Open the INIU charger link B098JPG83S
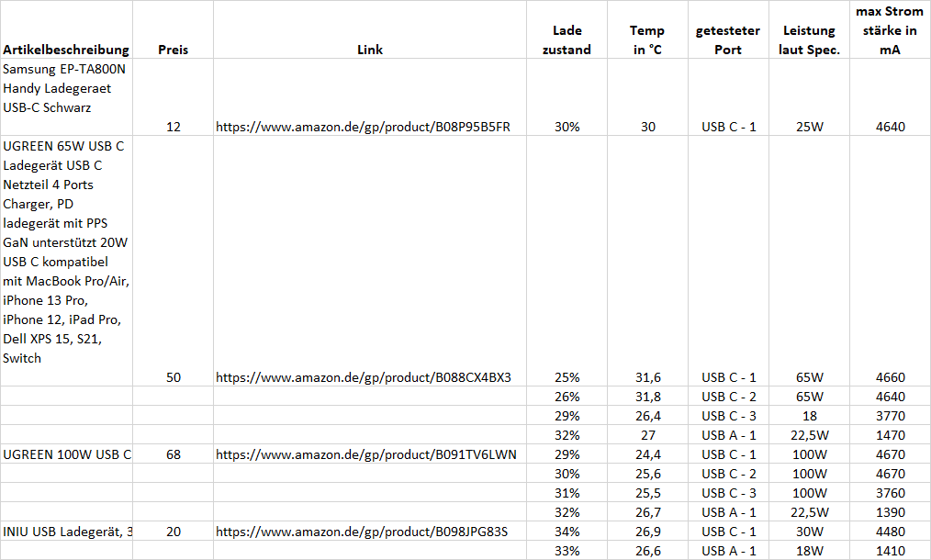The height and width of the screenshot is (560, 931). [362, 532]
